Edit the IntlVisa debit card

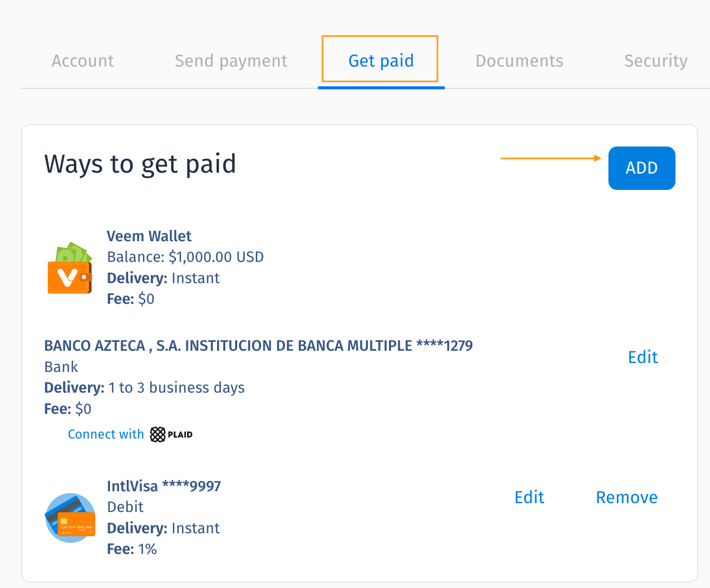click(529, 497)
